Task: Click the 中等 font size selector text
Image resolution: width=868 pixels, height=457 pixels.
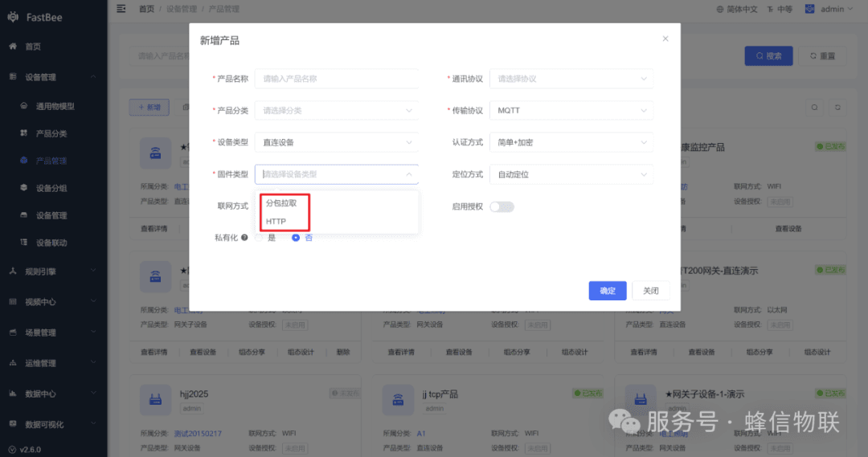Action: 784,9
